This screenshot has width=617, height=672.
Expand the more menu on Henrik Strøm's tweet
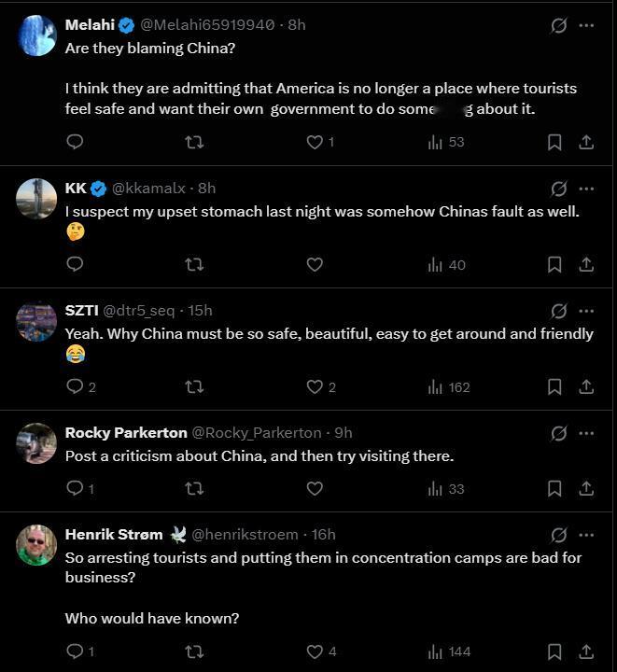point(586,535)
